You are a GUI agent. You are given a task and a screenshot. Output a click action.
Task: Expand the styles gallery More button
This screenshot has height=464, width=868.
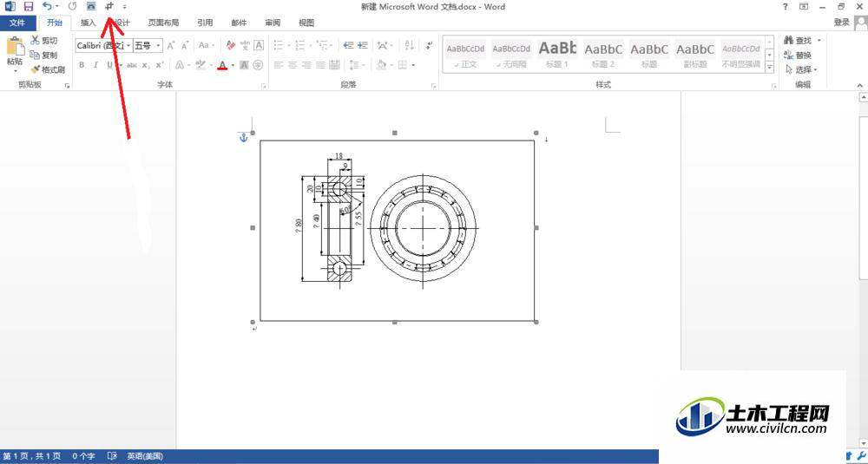769,67
